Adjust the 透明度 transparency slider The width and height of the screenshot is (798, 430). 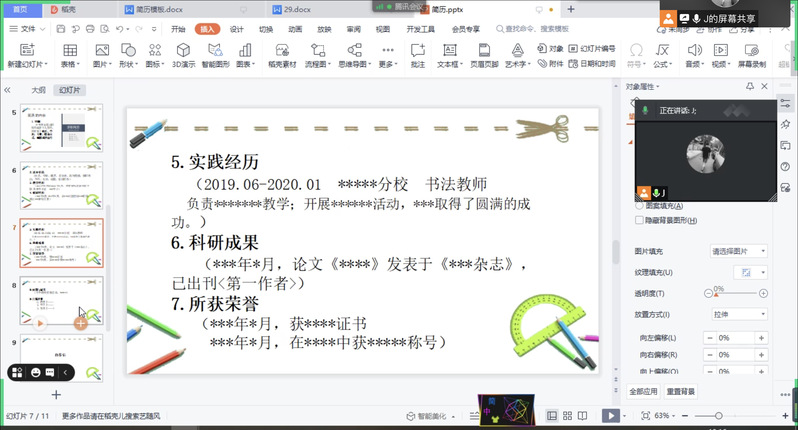coord(735,293)
